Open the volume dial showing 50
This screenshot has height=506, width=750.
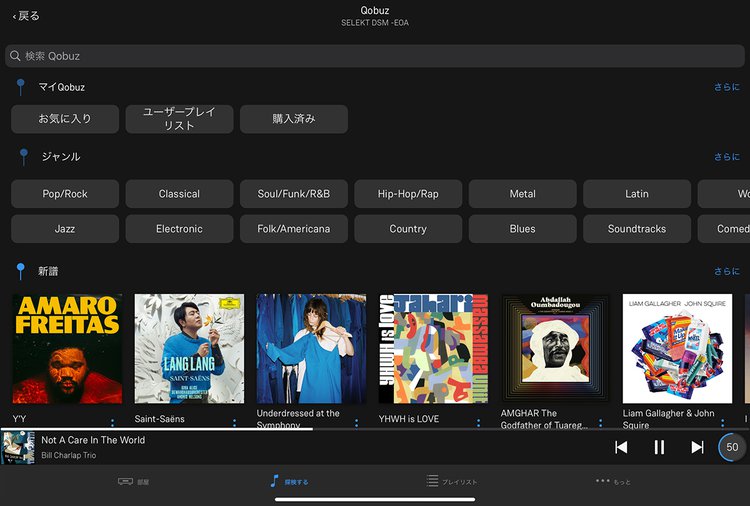(x=732, y=447)
